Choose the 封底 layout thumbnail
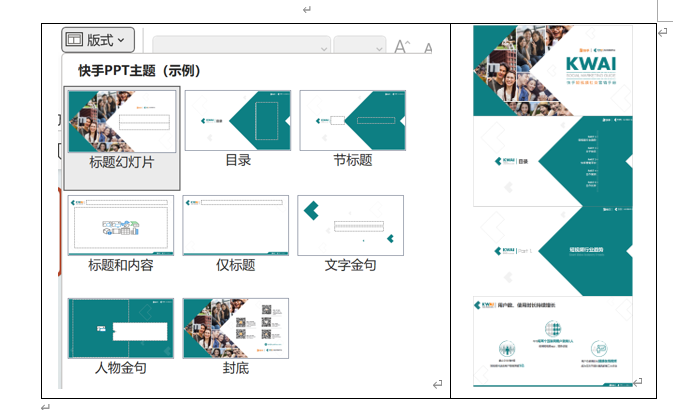673x410 pixels. (x=236, y=328)
